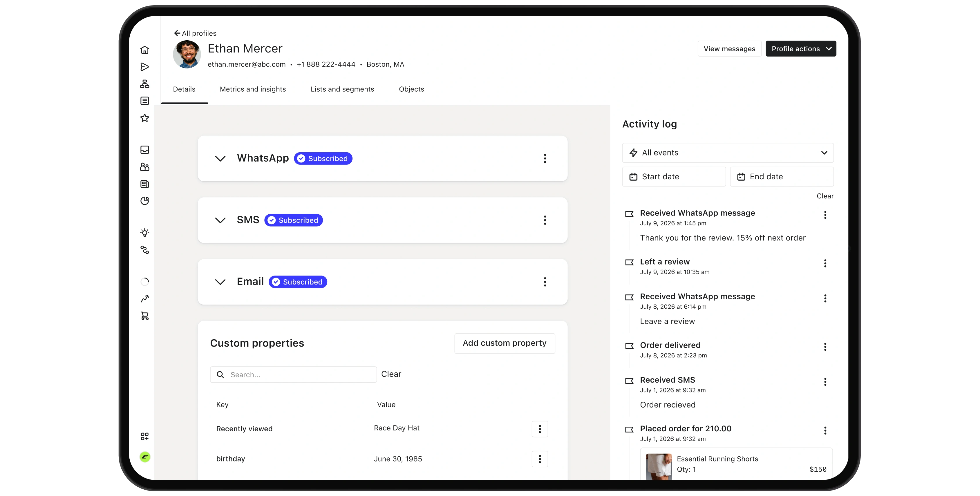Open Campaigns paper-plane icon in sidebar

click(144, 67)
